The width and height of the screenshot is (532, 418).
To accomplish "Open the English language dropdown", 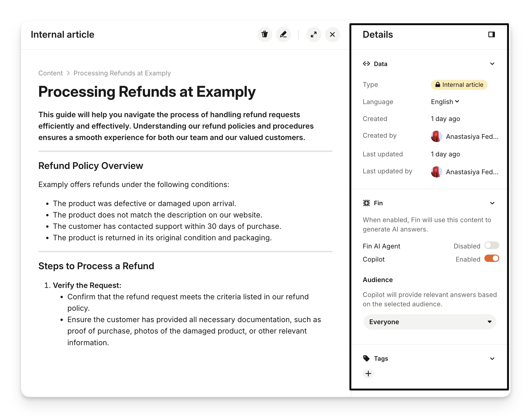I will pyautogui.click(x=445, y=102).
